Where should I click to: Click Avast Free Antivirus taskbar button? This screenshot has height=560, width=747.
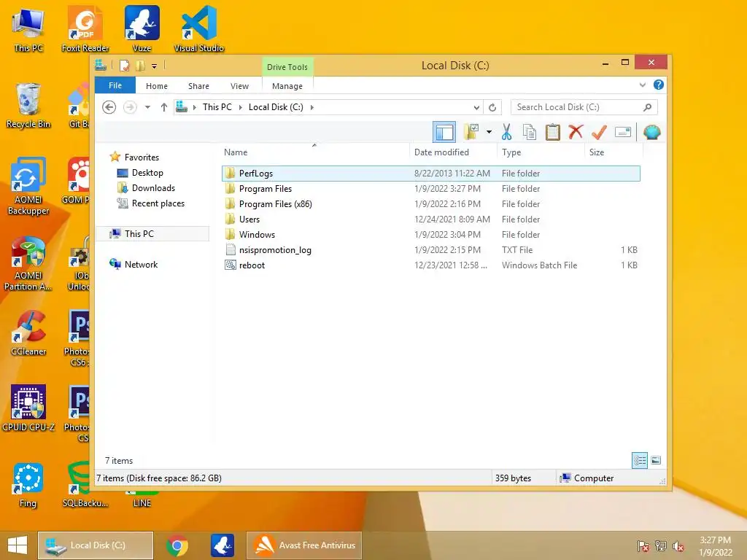click(304, 545)
